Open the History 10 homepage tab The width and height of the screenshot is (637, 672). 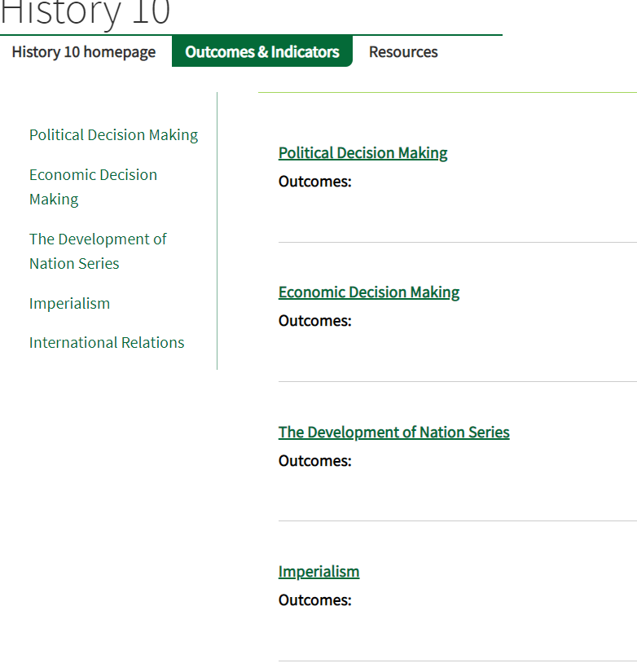84,52
